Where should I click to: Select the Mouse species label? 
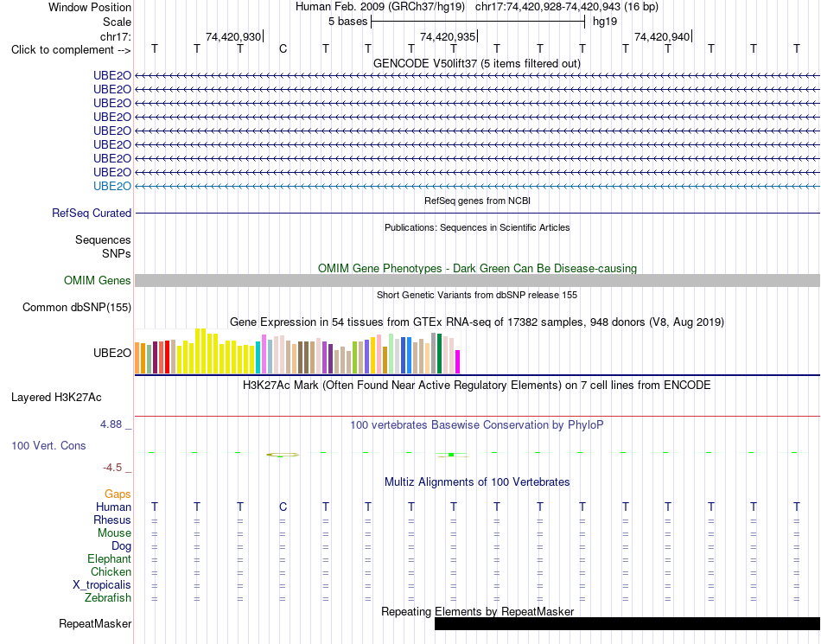pyautogui.click(x=114, y=533)
